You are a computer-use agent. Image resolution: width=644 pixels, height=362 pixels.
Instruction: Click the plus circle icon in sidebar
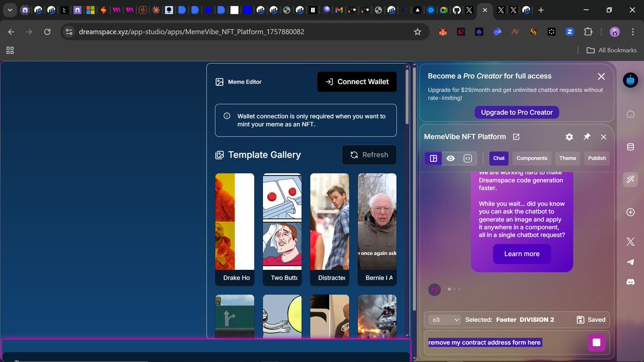click(631, 212)
